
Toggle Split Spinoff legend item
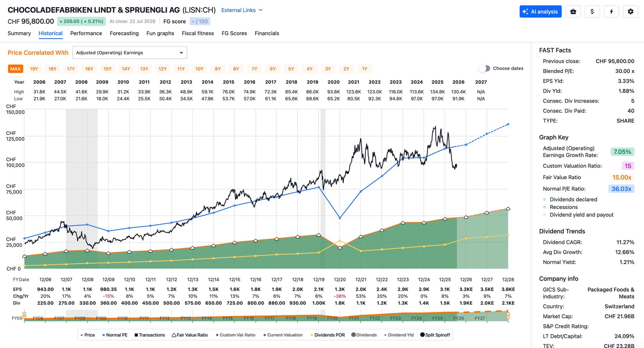(x=435, y=335)
